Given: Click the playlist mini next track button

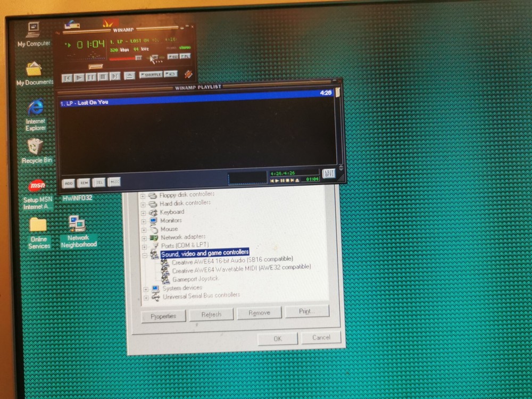Looking at the screenshot, I should point(292,180).
